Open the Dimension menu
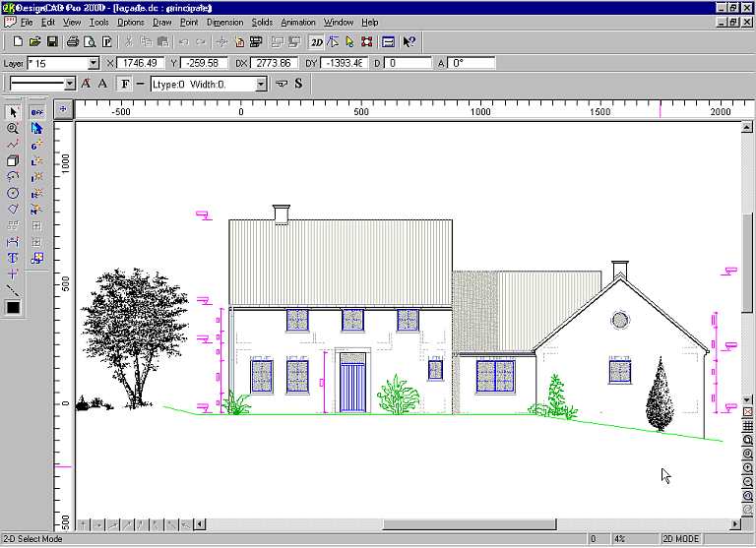Image resolution: width=756 pixels, height=548 pixels. 224,22
